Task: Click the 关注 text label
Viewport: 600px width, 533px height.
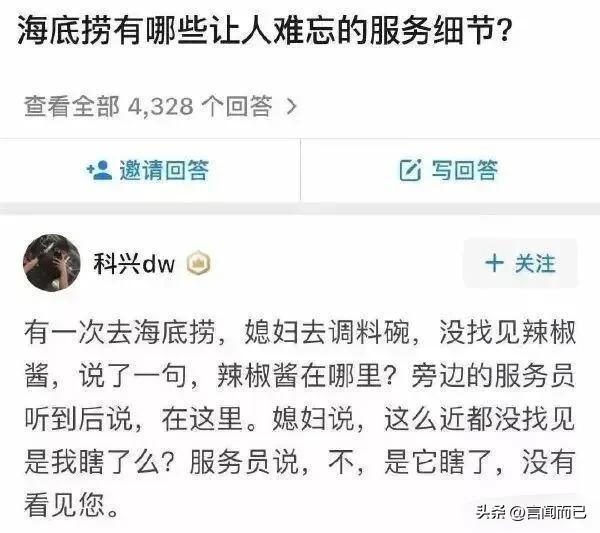Action: click(535, 263)
